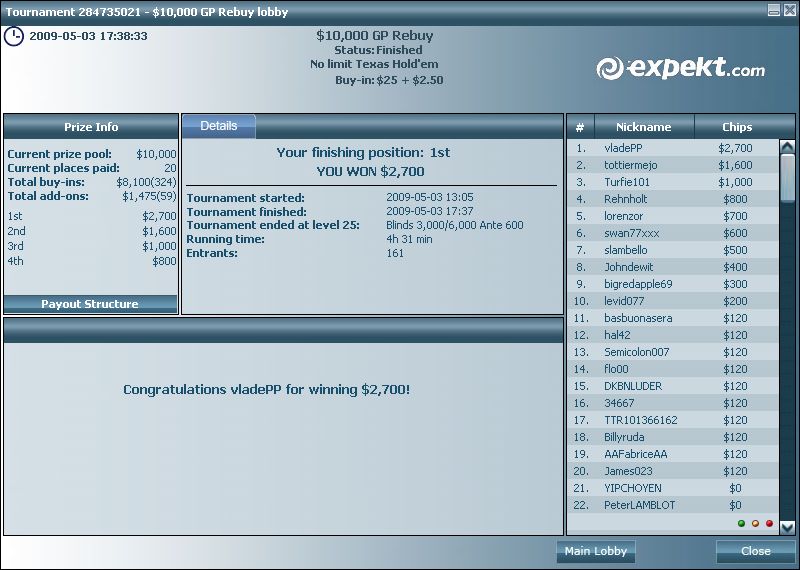Click the 2nd place prize $1,600 in Prize Info
The height and width of the screenshot is (570, 800).
click(x=159, y=231)
